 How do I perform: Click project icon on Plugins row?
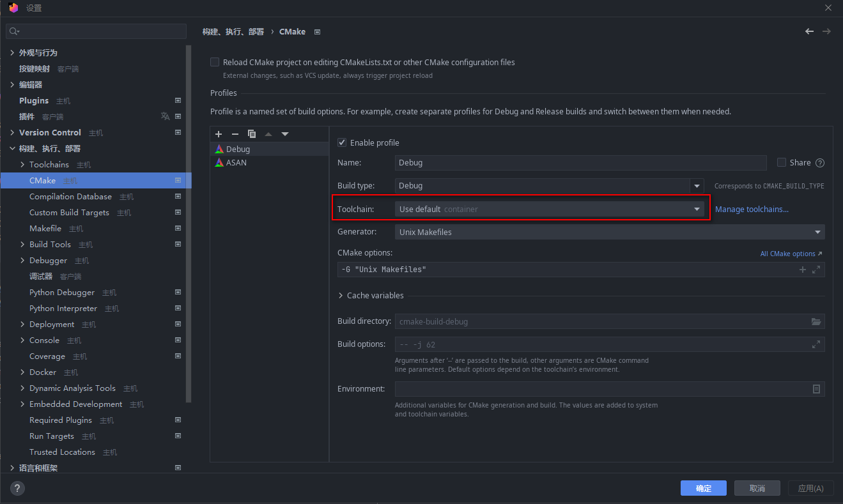(178, 100)
